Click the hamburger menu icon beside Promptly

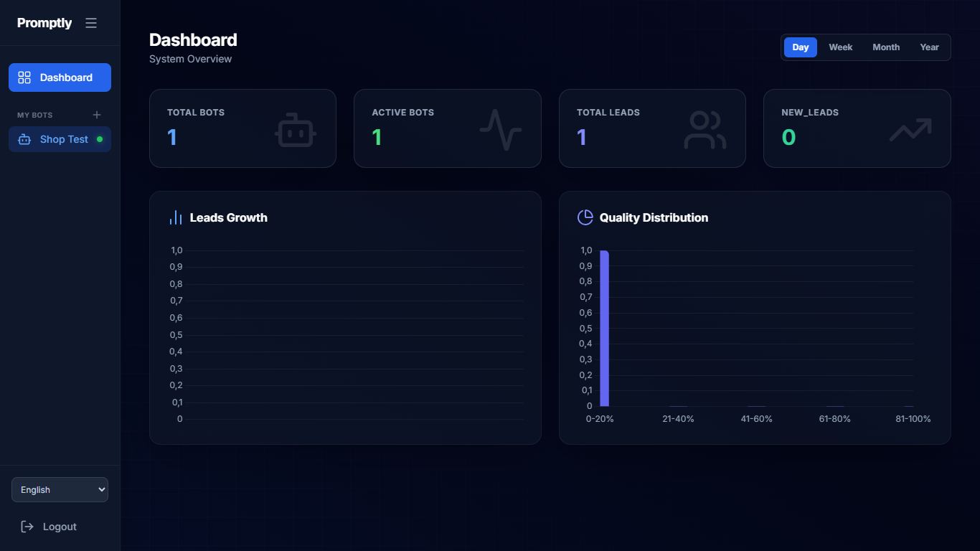coord(91,23)
